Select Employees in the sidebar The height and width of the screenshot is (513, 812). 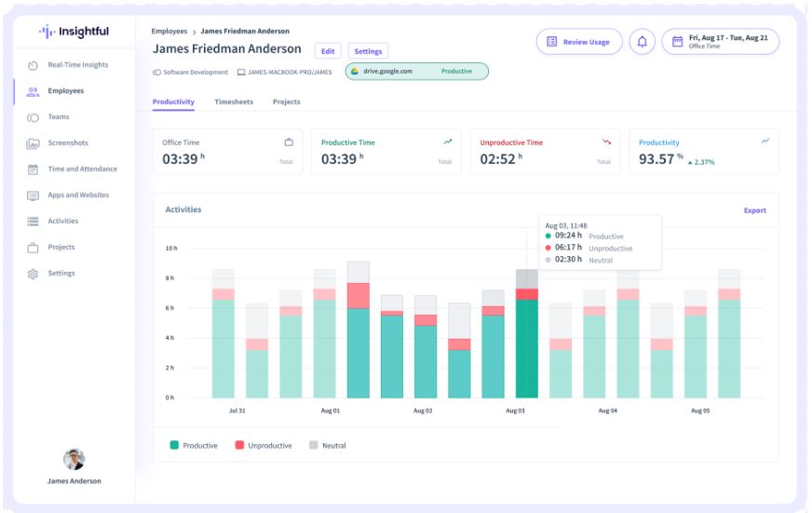[x=66, y=90]
